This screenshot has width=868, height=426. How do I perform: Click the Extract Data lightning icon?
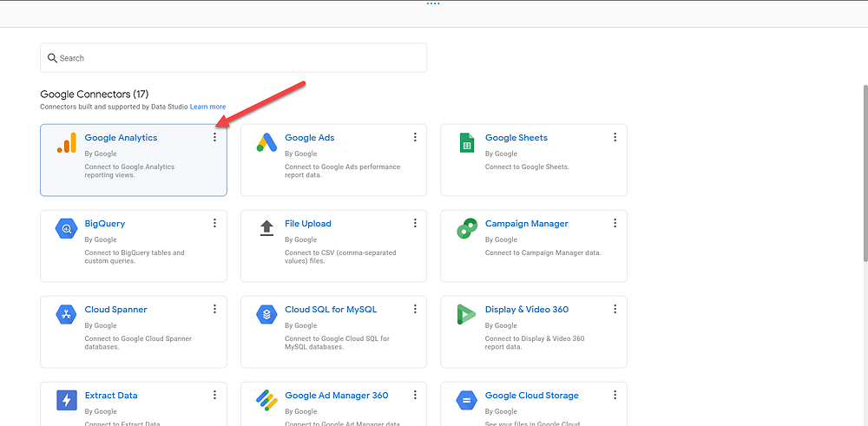coord(67,400)
